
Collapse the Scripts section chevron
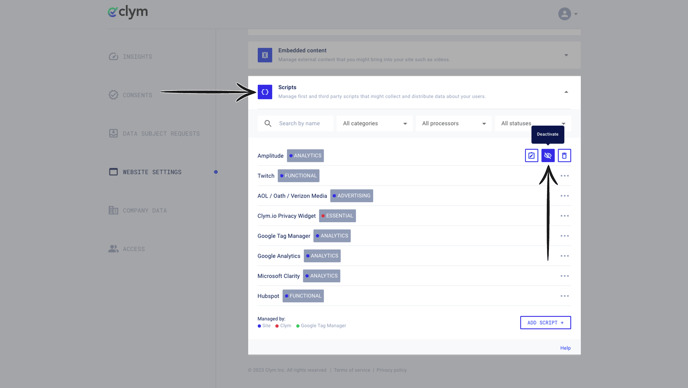click(x=566, y=92)
